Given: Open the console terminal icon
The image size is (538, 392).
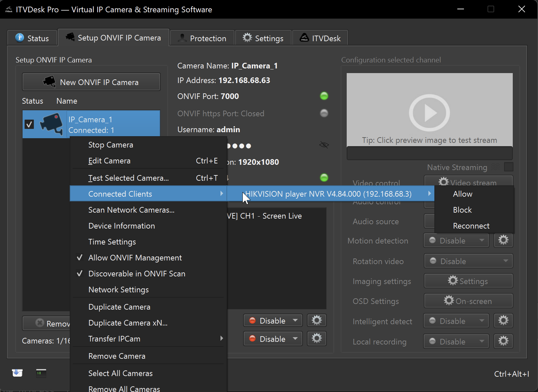Looking at the screenshot, I should click(x=41, y=373).
